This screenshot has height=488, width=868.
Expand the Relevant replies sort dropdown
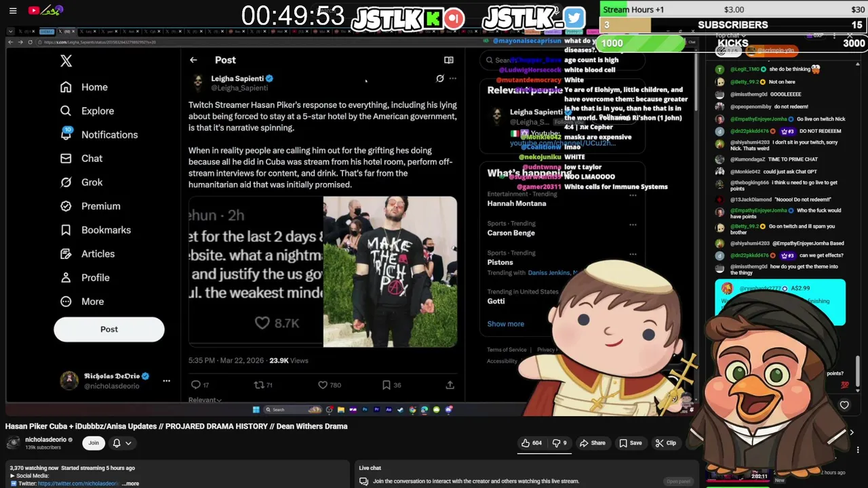click(x=205, y=400)
